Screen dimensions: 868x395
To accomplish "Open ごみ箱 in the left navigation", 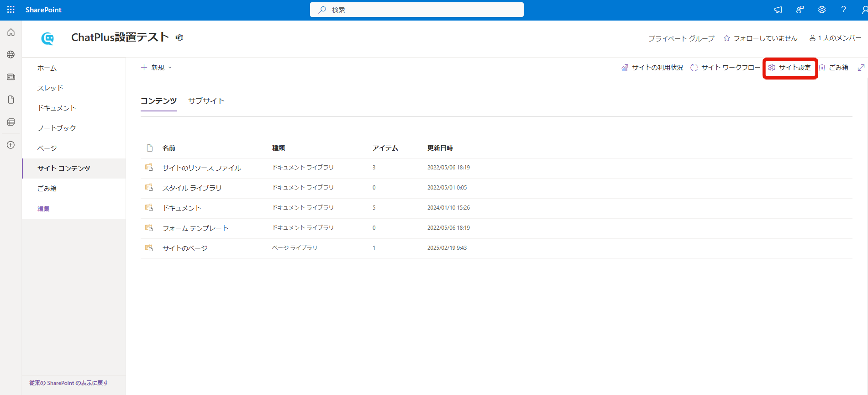I will point(47,189).
